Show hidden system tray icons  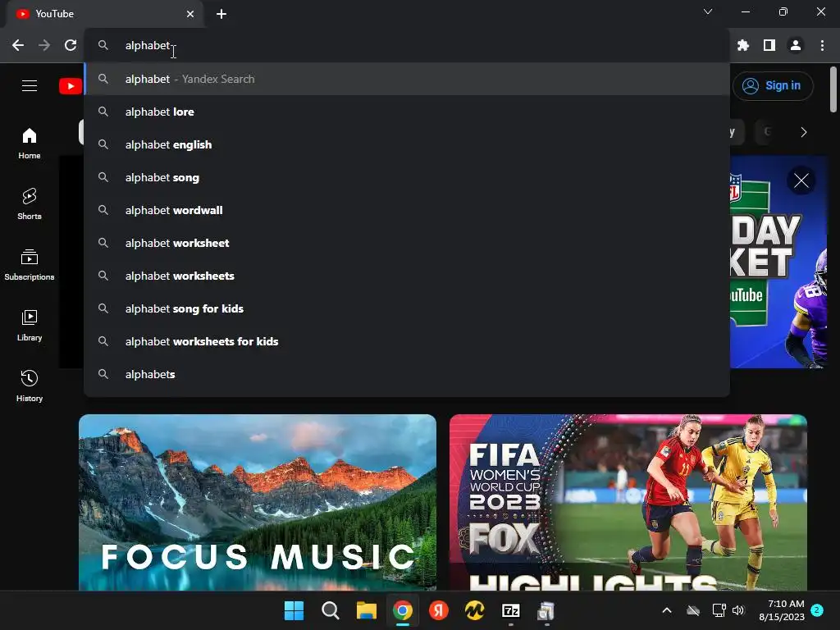(667, 610)
